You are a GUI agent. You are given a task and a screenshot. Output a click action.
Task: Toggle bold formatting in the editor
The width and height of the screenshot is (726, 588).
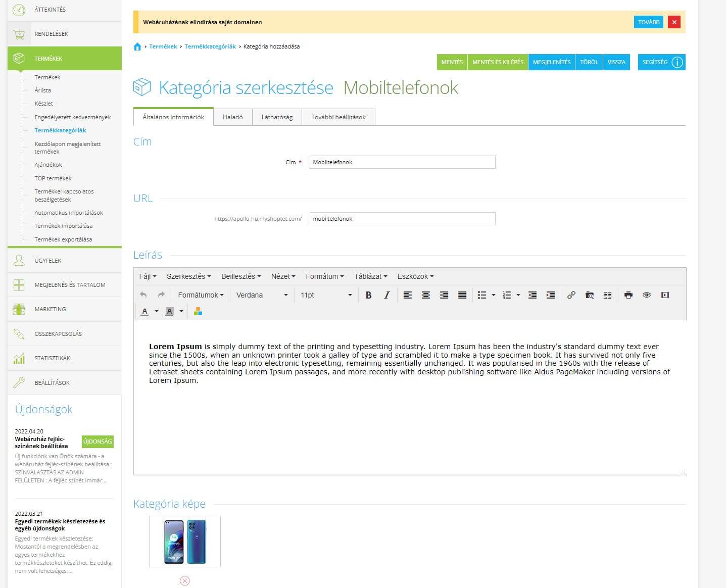click(368, 295)
